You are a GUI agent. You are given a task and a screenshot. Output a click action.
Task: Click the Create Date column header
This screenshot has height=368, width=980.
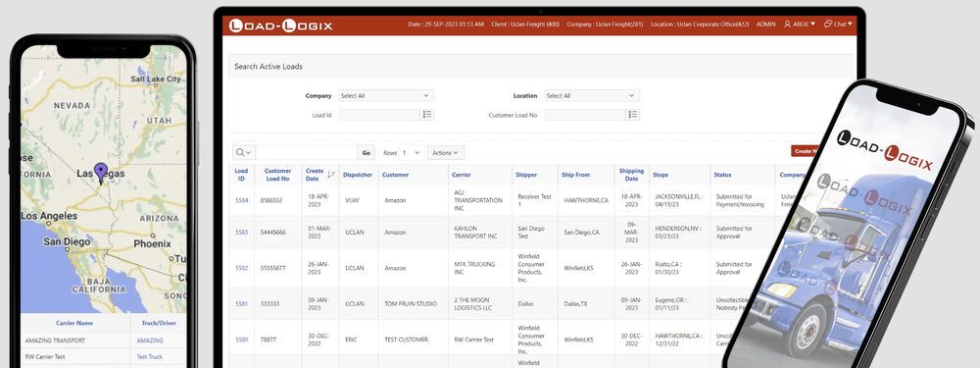(x=315, y=175)
